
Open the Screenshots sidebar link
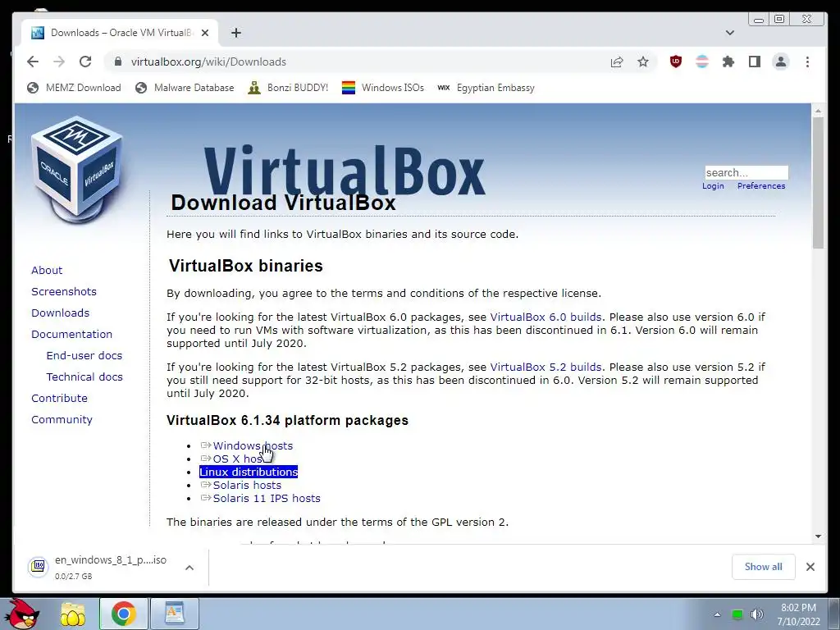point(64,291)
